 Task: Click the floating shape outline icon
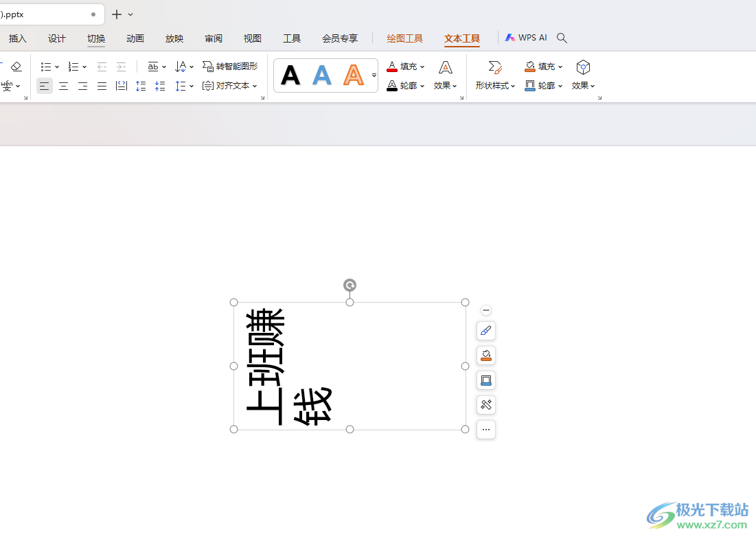(x=486, y=380)
